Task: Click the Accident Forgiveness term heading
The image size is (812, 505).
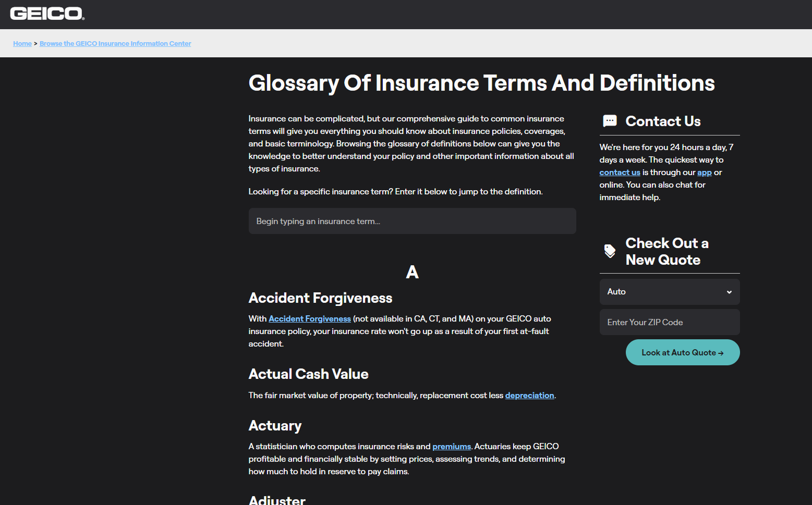Action: point(320,298)
